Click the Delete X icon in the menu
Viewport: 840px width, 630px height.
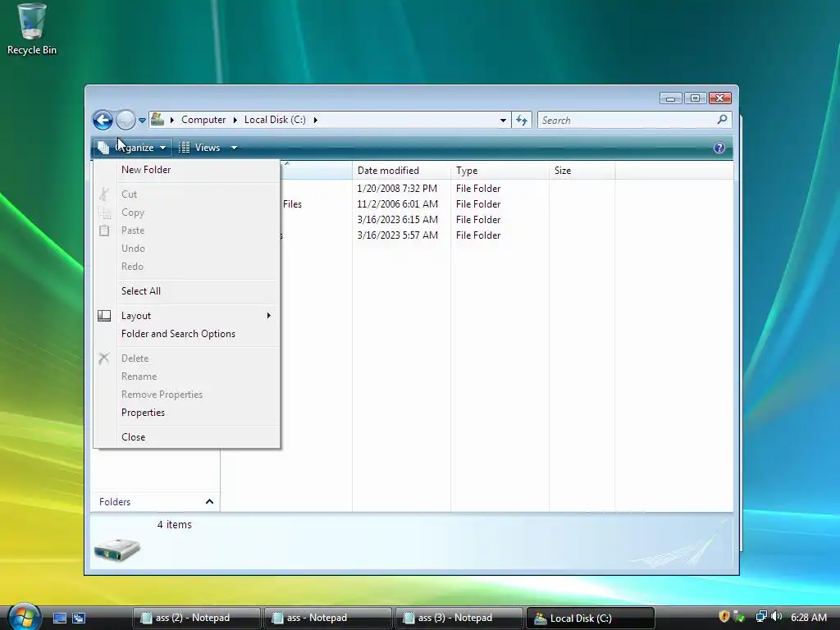point(104,358)
